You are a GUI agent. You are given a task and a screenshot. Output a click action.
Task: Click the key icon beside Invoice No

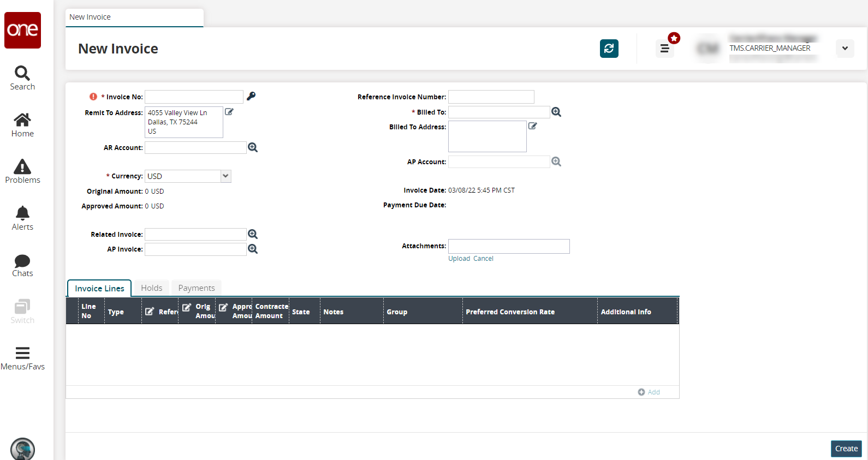pyautogui.click(x=251, y=96)
